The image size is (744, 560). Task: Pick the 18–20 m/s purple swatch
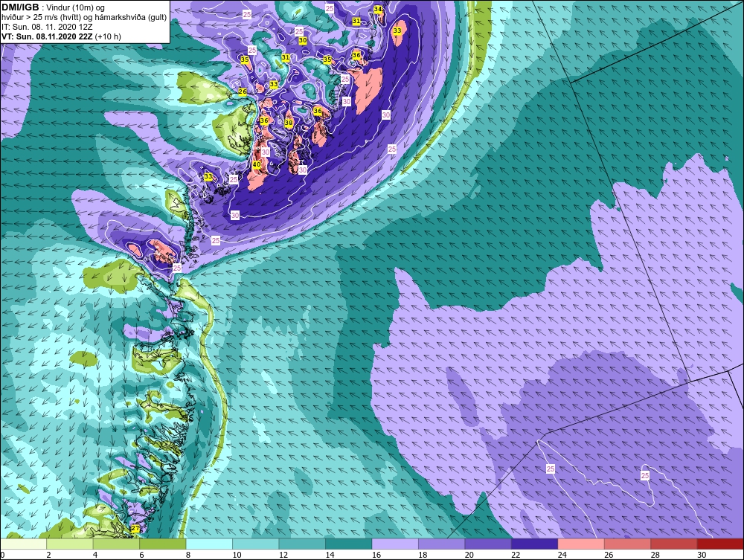(x=442, y=544)
